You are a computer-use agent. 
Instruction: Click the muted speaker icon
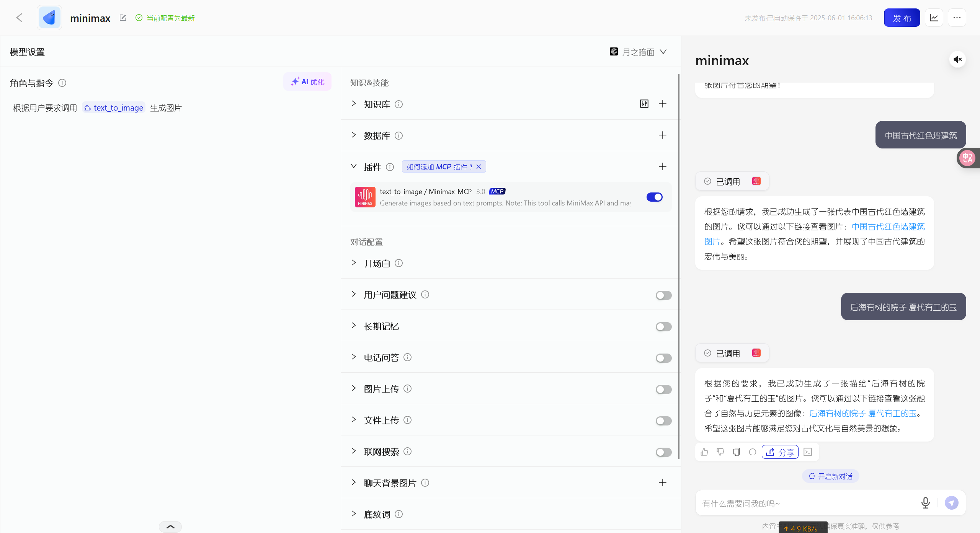957,59
